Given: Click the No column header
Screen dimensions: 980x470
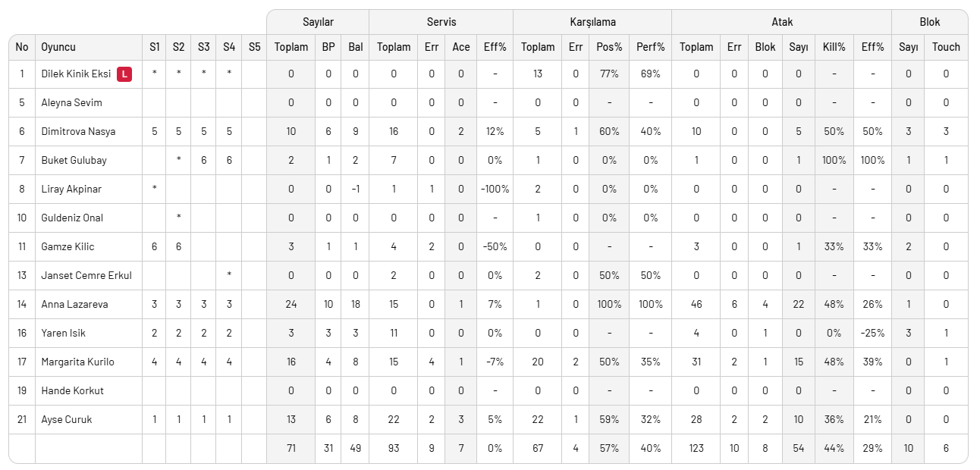Looking at the screenshot, I should (22, 47).
